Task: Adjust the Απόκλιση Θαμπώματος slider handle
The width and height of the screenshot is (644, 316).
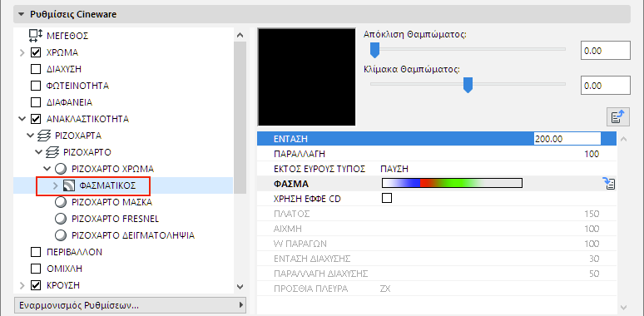Action: coord(374,51)
